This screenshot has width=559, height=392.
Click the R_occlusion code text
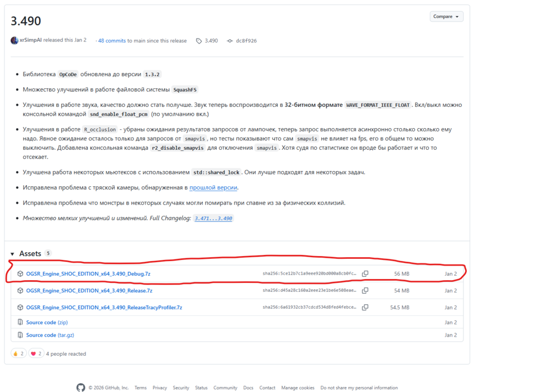[x=100, y=130]
